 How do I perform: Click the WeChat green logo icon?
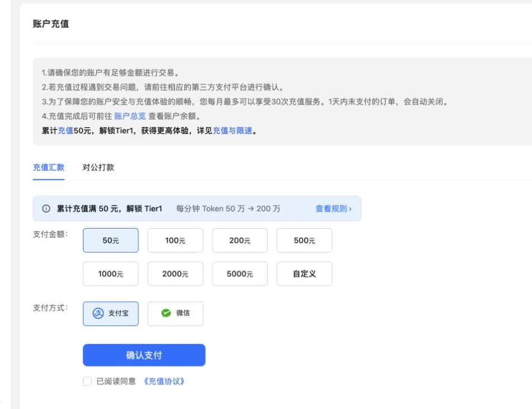coord(166,313)
